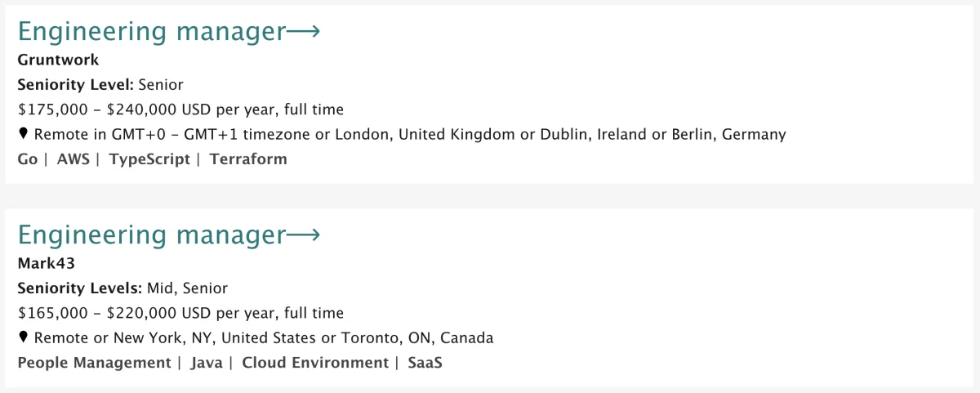Click the Seniority Levels Mid, Senior line

point(122,288)
